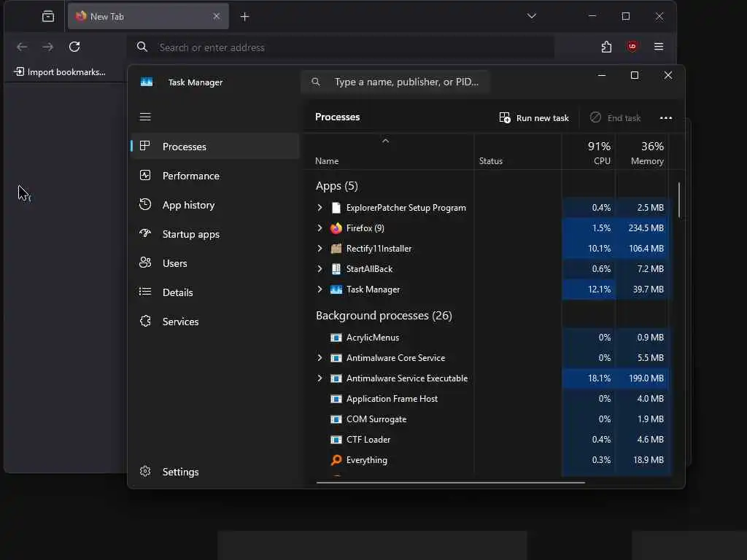Viewport: 747px width, 560px height.
Task: Click the StartAllBack process icon
Action: [x=336, y=269]
